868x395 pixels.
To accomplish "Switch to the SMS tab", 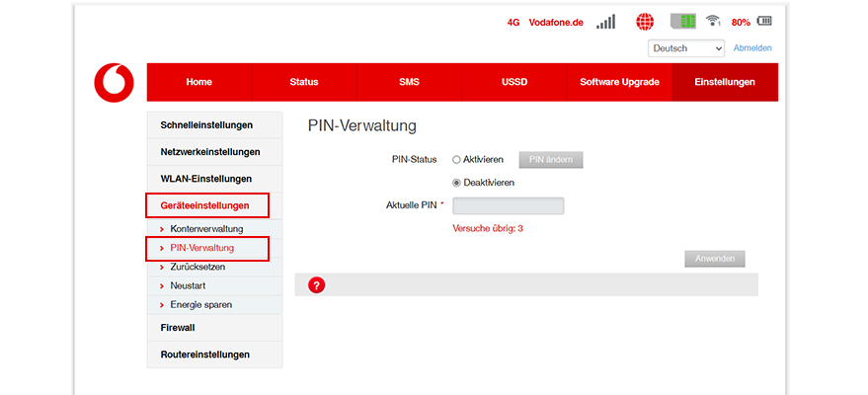I will point(409,82).
